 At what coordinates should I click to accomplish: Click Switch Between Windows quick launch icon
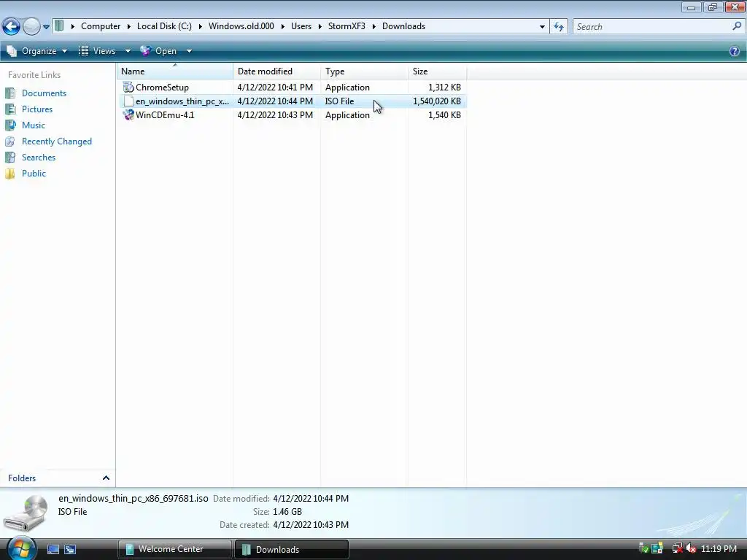[70, 550]
